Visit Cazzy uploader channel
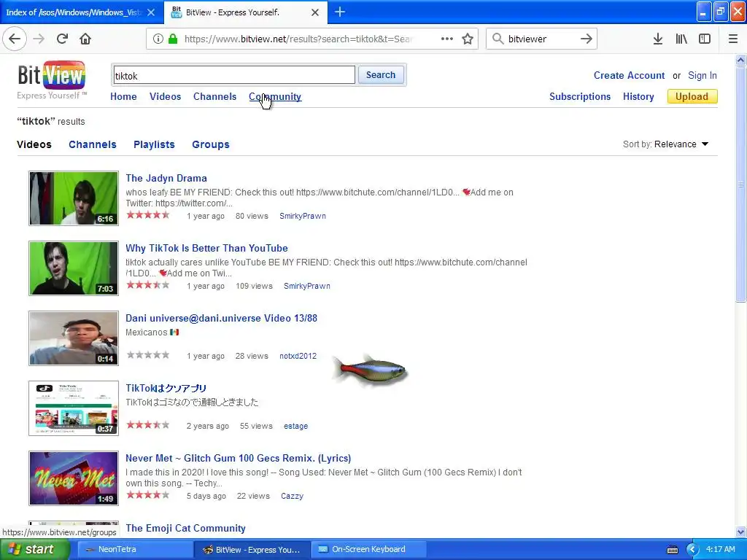747x560 pixels. pos(292,496)
